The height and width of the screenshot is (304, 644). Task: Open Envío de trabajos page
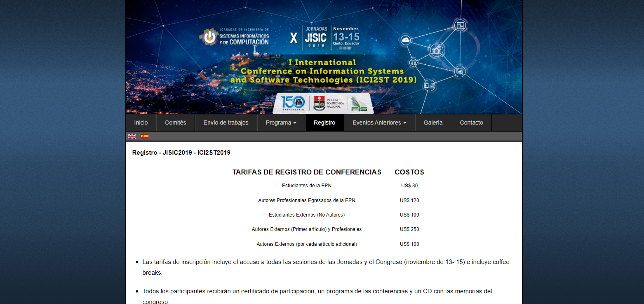[226, 123]
